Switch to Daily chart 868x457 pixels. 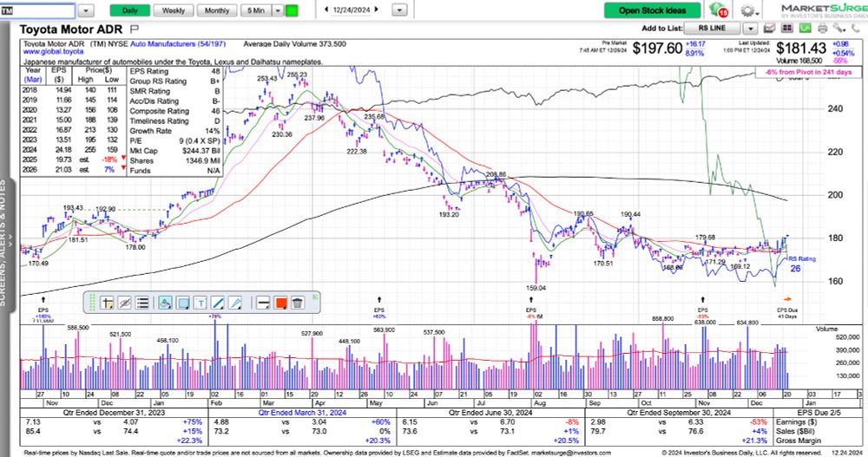[130, 10]
